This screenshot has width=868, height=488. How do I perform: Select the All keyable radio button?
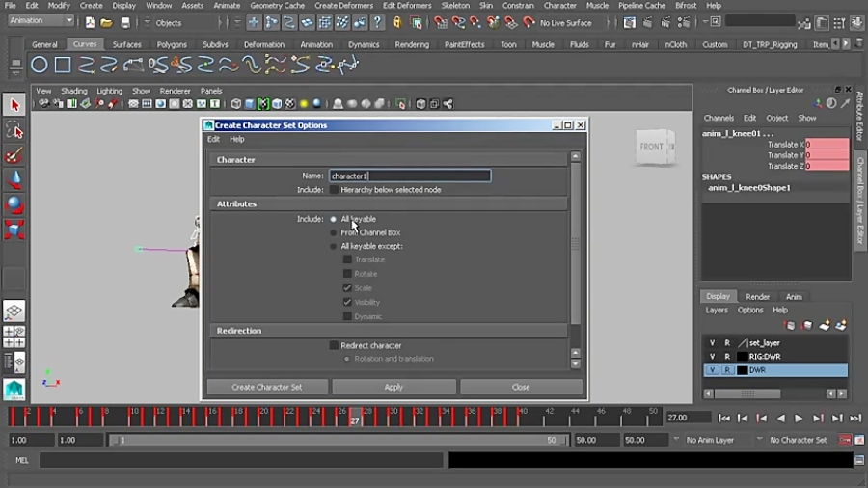click(334, 219)
